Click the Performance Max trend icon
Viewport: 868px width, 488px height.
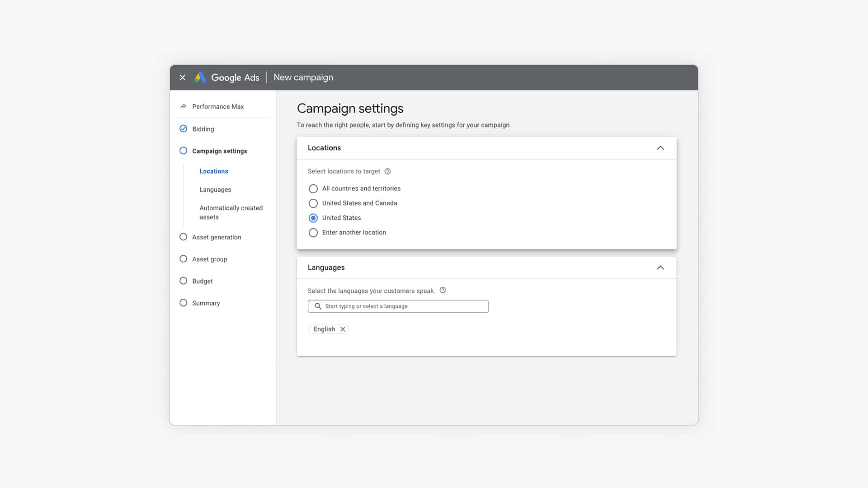(183, 106)
